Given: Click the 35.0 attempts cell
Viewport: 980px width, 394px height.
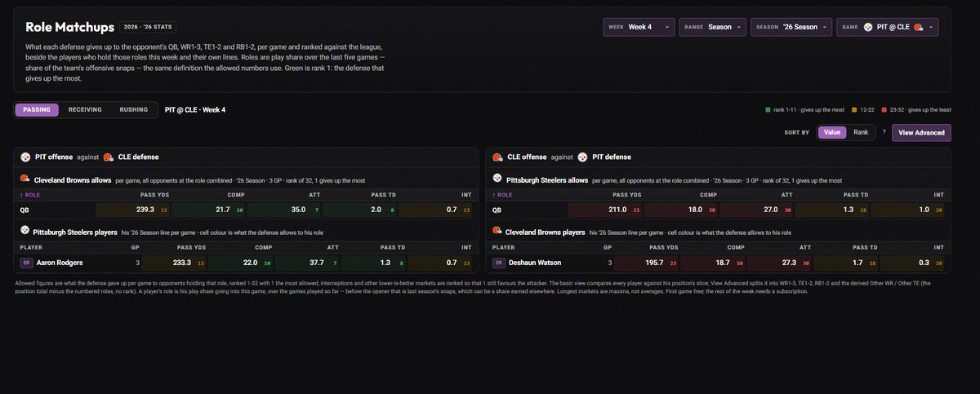Looking at the screenshot, I should (284, 210).
